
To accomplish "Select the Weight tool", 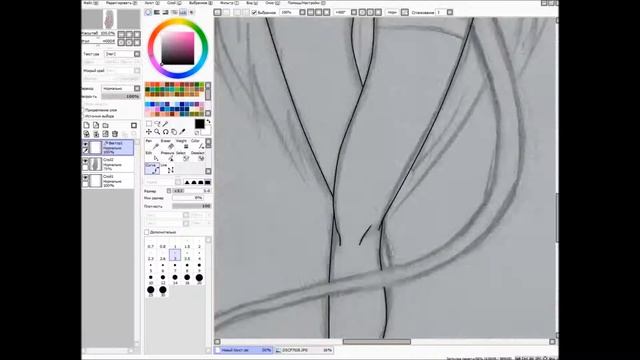I will point(182,144).
